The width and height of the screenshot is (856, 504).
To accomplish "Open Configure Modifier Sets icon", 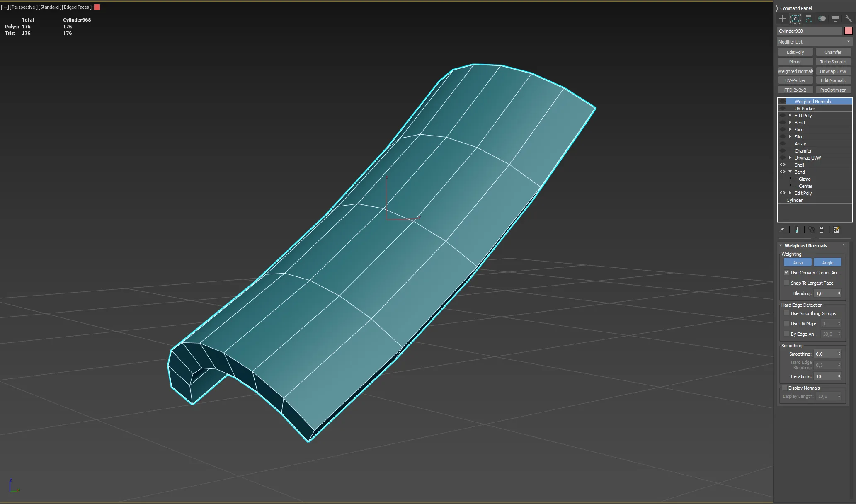I will pyautogui.click(x=836, y=230).
